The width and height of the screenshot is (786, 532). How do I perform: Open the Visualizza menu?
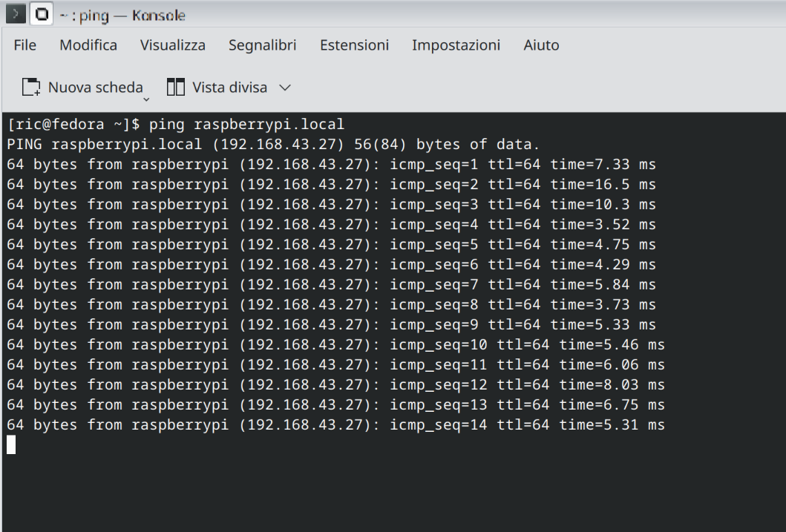[x=173, y=45]
